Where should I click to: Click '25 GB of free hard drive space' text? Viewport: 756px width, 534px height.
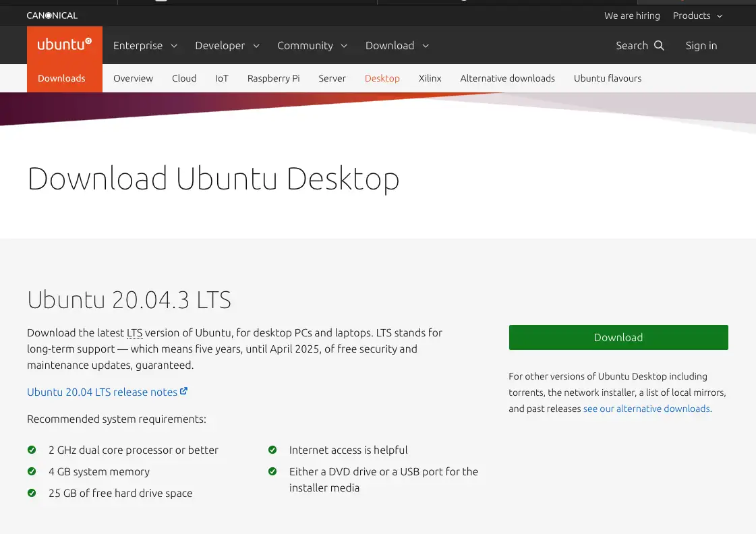pyautogui.click(x=121, y=494)
